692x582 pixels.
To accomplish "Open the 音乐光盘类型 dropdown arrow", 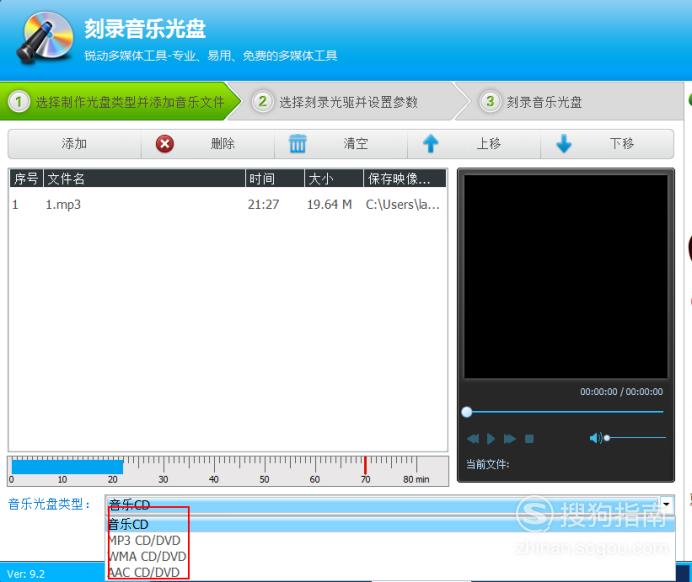I will tap(666, 504).
